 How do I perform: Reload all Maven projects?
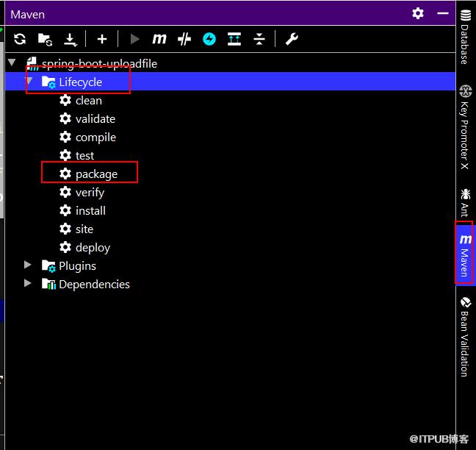pyautogui.click(x=20, y=39)
